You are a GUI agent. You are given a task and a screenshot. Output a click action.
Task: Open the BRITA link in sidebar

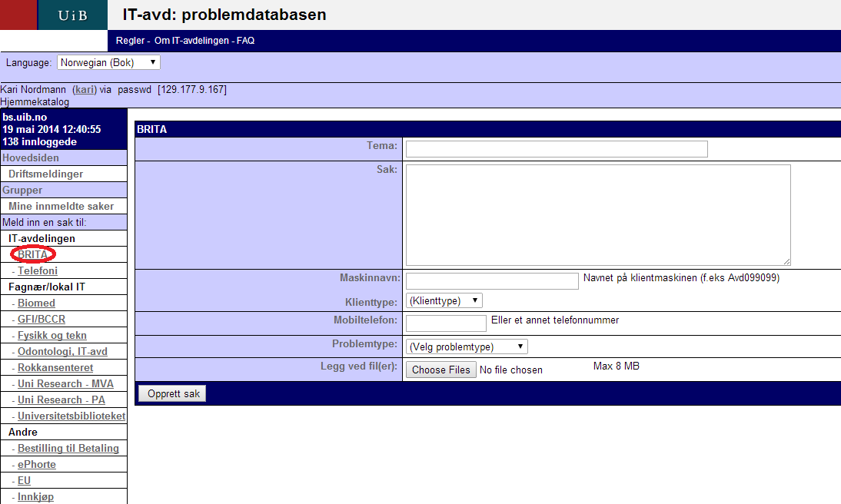coord(33,254)
